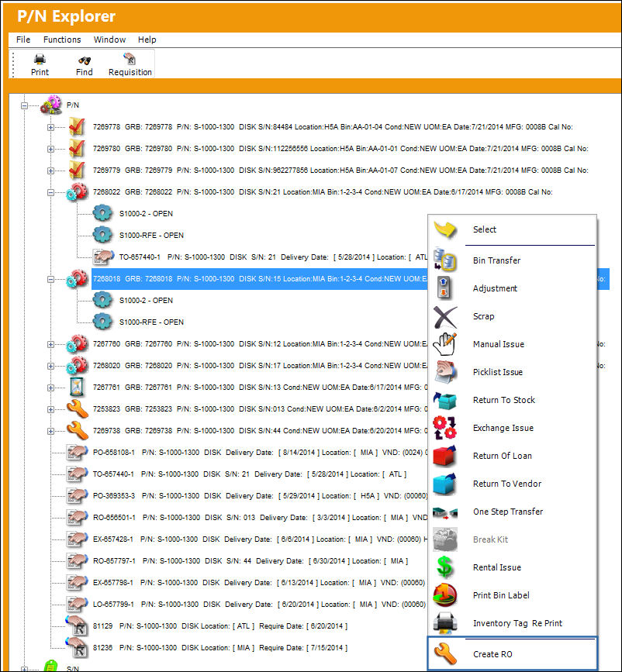Open the Functions menu
The width and height of the screenshot is (622, 672).
pos(62,40)
